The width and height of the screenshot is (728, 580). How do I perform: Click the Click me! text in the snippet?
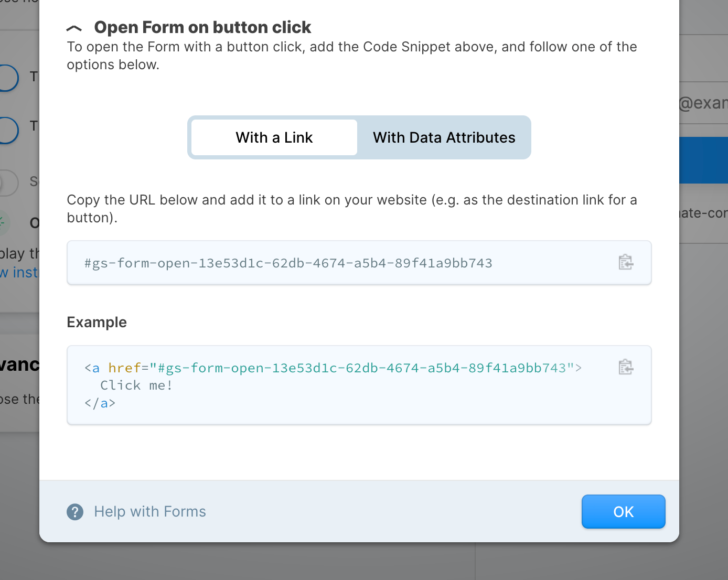tap(136, 385)
